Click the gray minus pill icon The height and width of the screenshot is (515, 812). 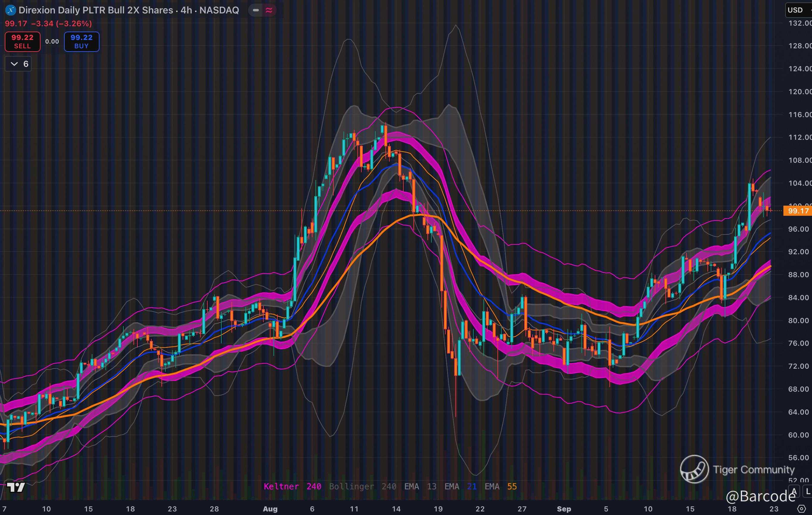click(x=256, y=10)
